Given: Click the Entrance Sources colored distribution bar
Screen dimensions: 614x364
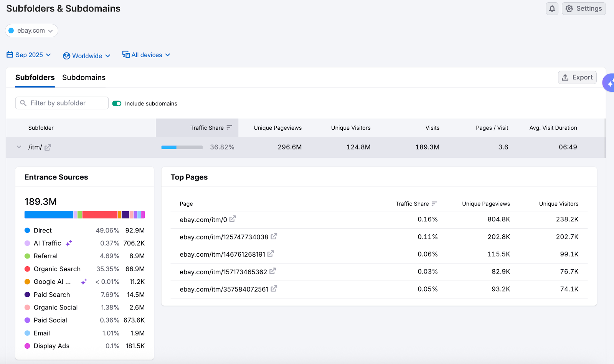Looking at the screenshot, I should 84,214.
